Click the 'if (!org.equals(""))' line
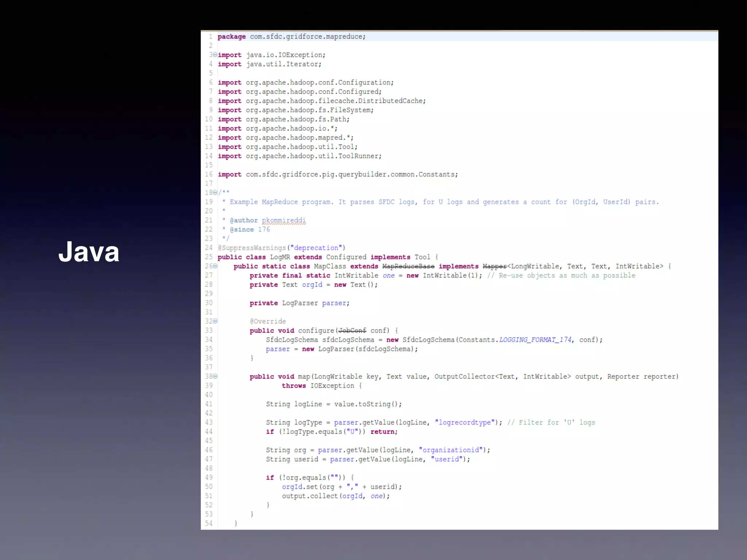Viewport: 747px width, 560px height. (x=310, y=478)
